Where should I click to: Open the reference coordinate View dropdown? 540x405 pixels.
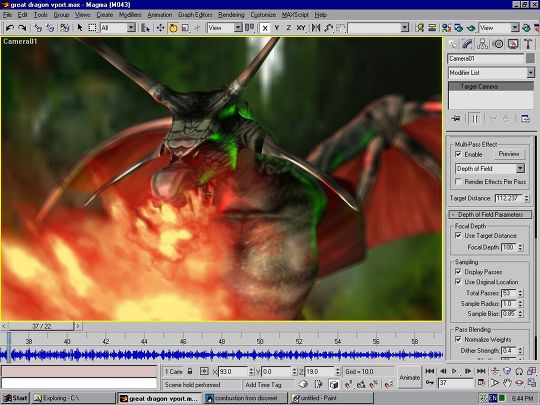pyautogui.click(x=238, y=28)
